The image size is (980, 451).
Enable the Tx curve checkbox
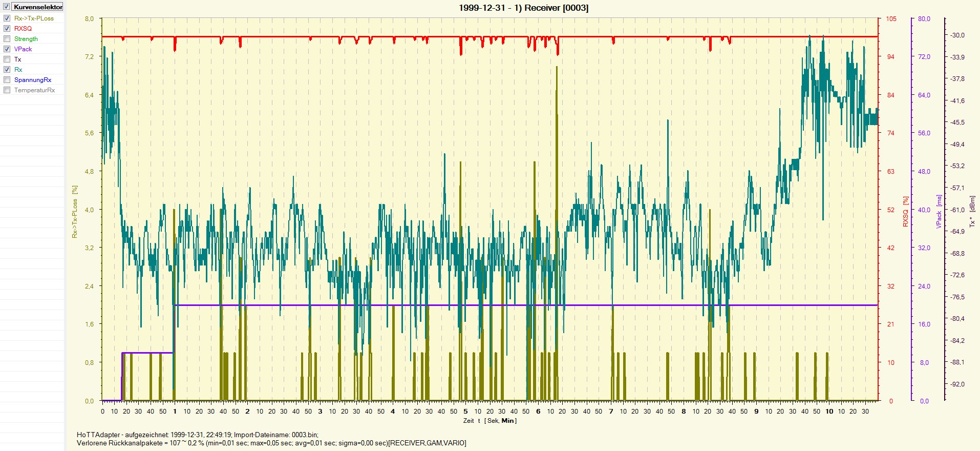pyautogui.click(x=7, y=59)
